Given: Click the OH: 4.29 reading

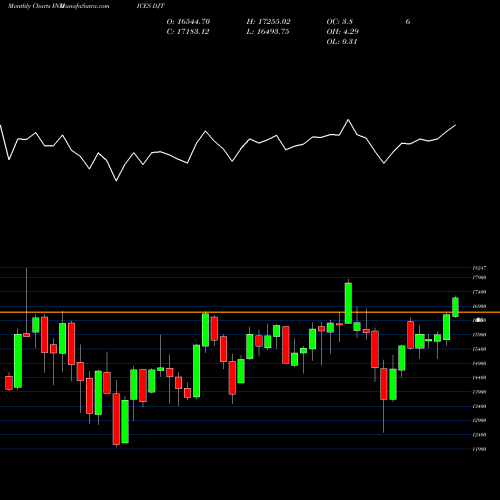Looking at the screenshot, I should pos(342,32).
